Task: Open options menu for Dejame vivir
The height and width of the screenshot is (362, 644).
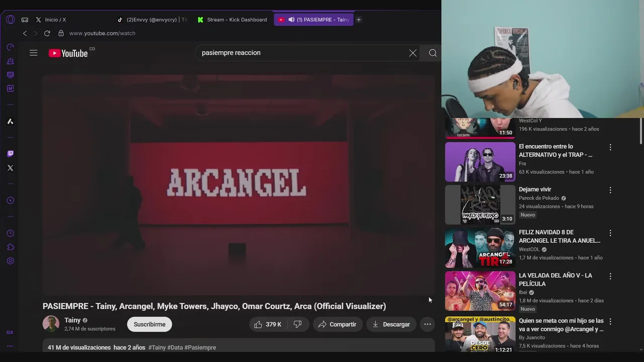Action: coord(610,190)
